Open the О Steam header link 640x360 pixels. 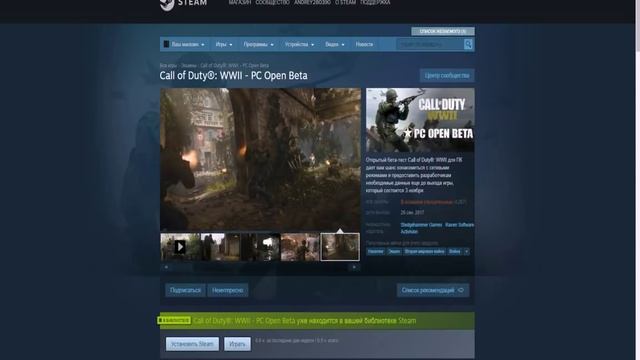[345, 2]
